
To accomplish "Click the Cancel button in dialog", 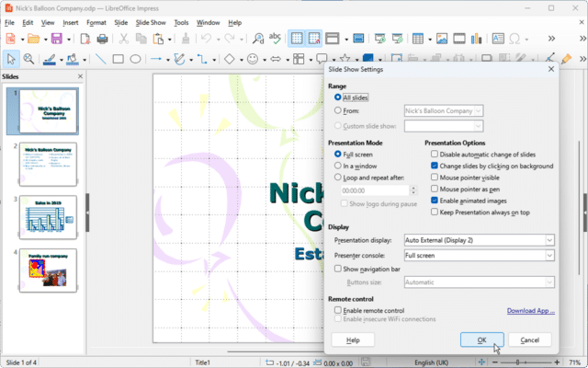I will coord(529,339).
